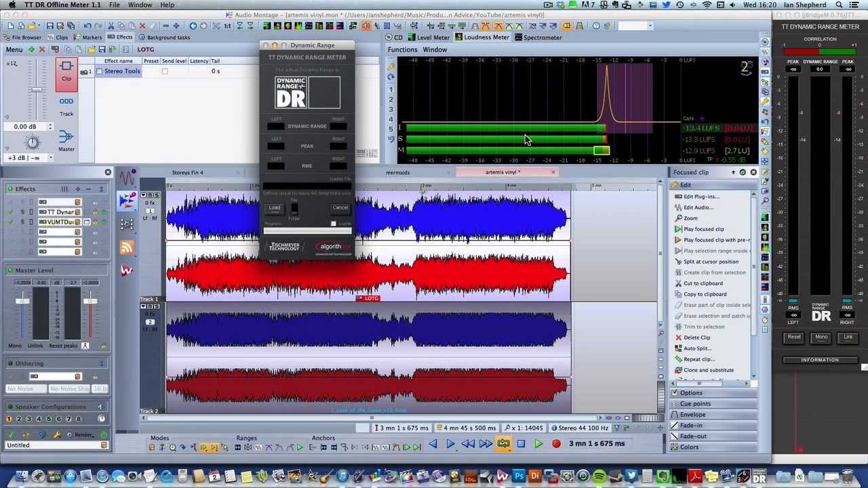Expand the Cue points section
The height and width of the screenshot is (488, 868).
[x=713, y=404]
